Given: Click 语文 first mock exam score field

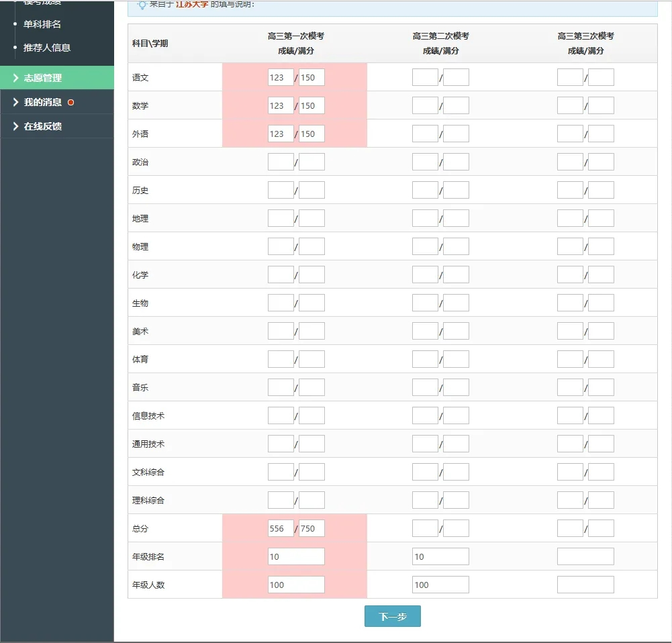Looking at the screenshot, I should (x=281, y=77).
